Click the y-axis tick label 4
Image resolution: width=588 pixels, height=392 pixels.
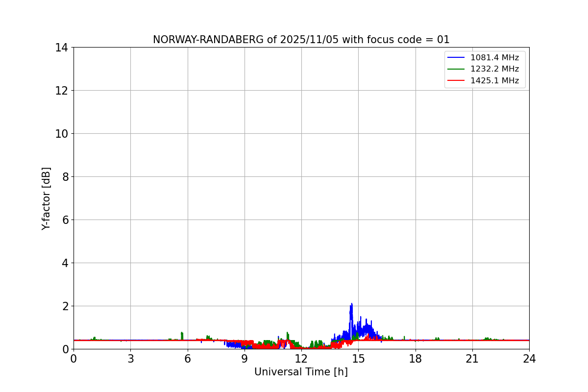tap(65, 263)
